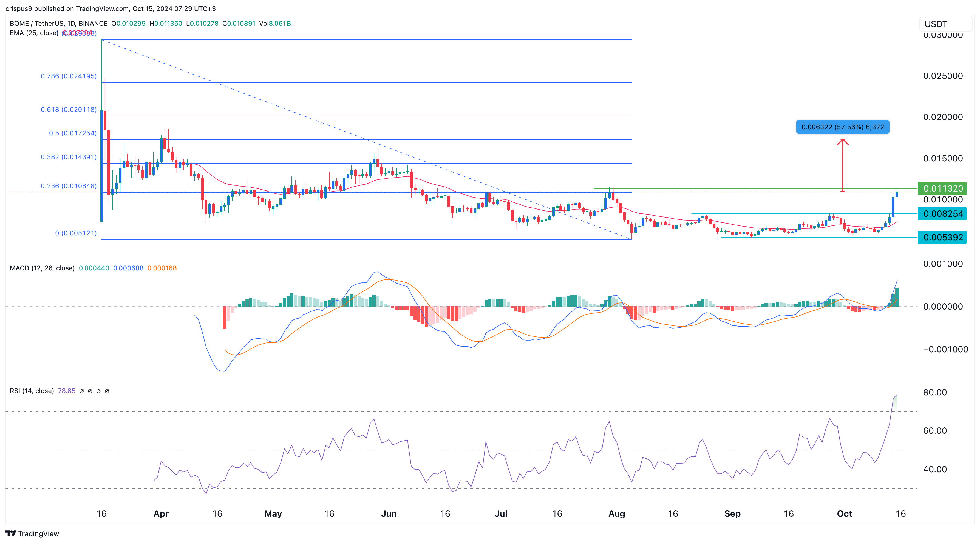
Task: Click the open price value O0.010299
Action: coord(128,24)
